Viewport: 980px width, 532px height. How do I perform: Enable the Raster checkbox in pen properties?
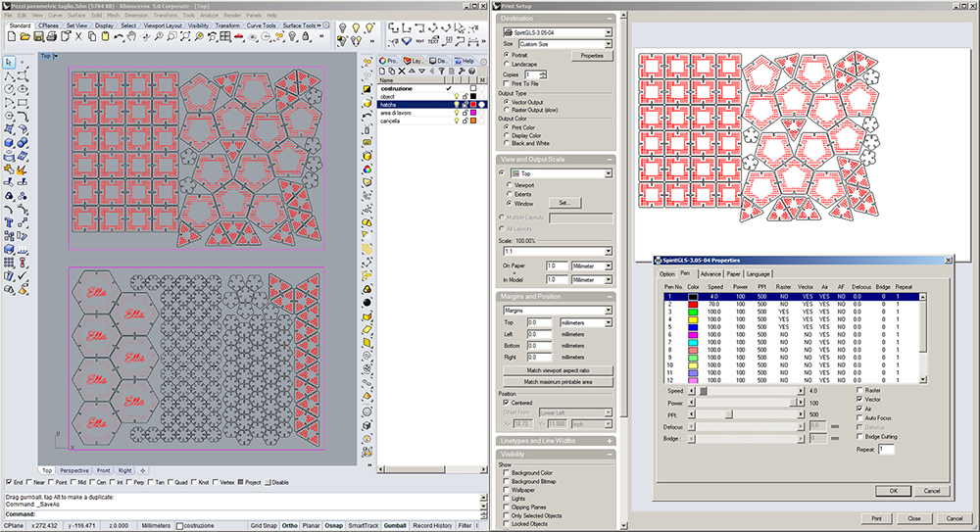[x=860, y=389]
